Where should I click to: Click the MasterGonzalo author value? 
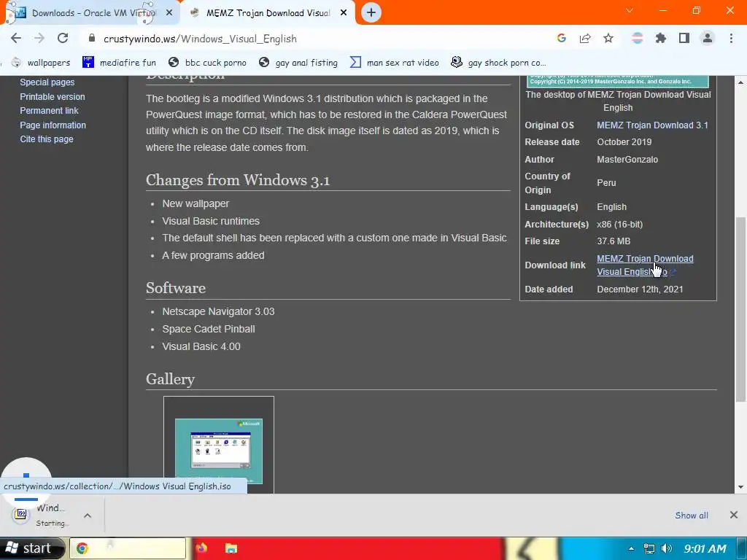[627, 160]
